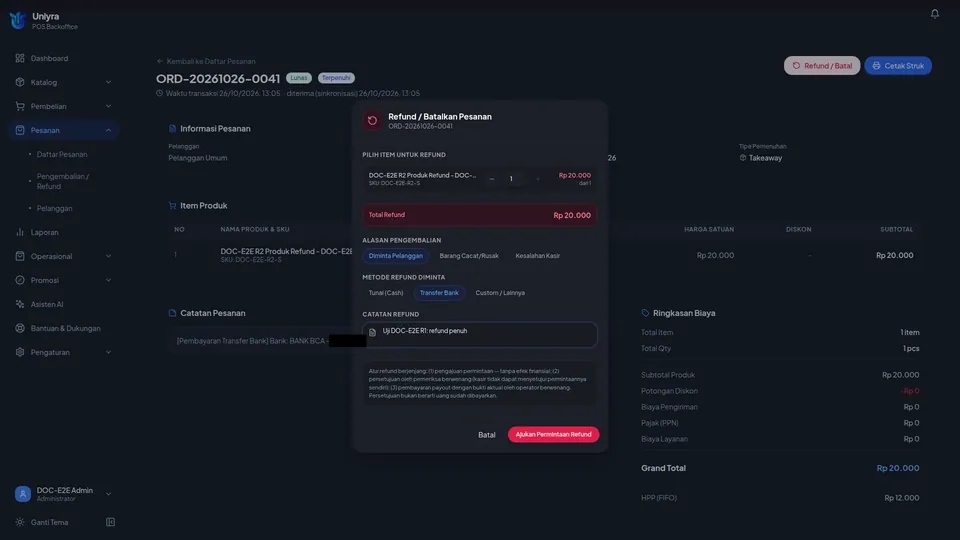
Task: Open Daftar Pesanan submenu item
Action: tap(62, 154)
